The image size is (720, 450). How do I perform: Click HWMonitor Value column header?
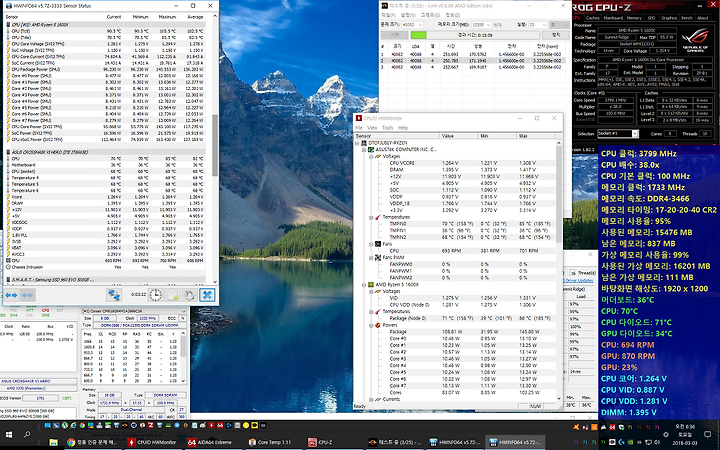(x=457, y=136)
